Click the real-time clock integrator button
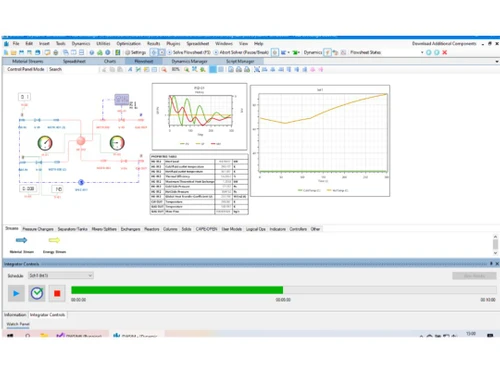This screenshot has height=375, width=500. [x=37, y=293]
